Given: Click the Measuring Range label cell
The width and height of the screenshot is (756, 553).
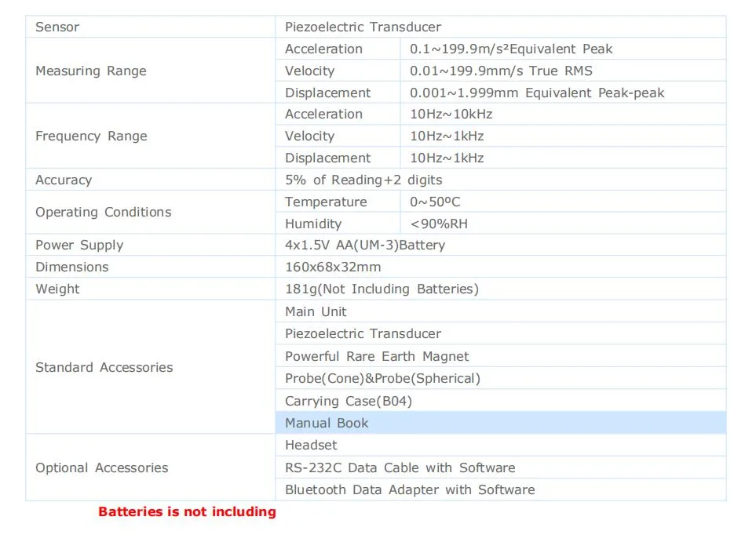Looking at the screenshot, I should pyautogui.click(x=150, y=71).
